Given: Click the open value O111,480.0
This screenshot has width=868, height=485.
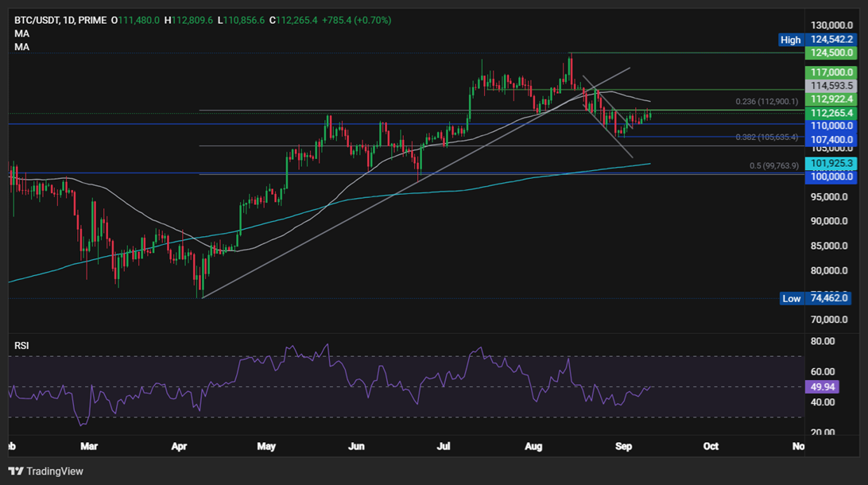Looking at the screenshot, I should [x=136, y=21].
